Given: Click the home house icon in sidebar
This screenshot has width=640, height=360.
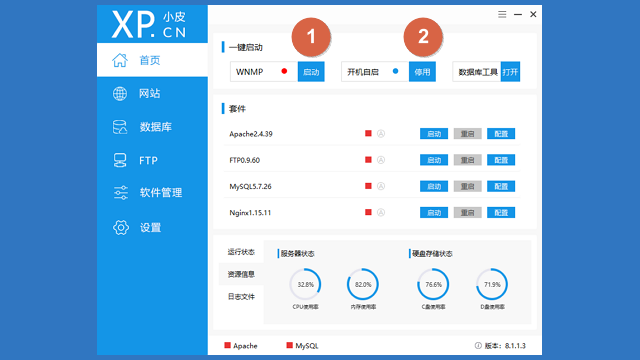Looking at the screenshot, I should click(120, 60).
